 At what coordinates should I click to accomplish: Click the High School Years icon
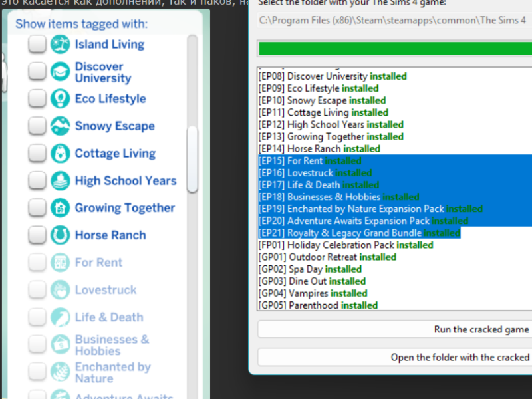60,181
